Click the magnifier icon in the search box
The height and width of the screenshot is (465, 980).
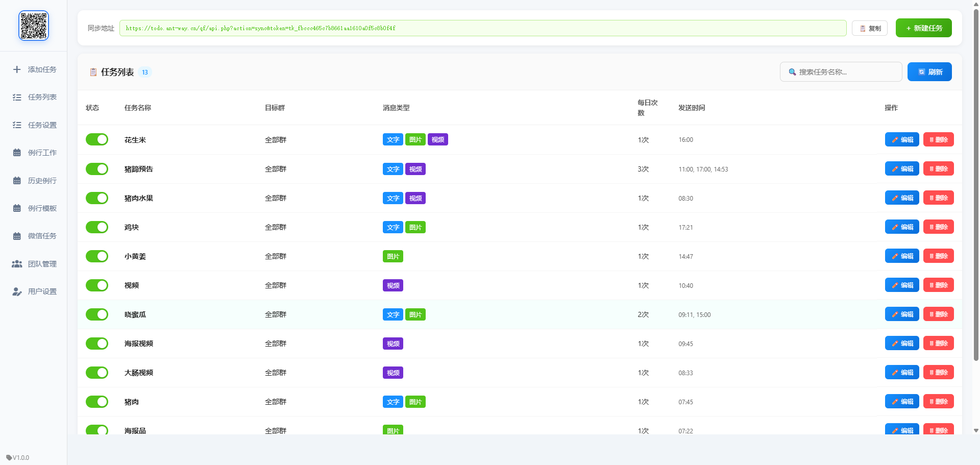pyautogui.click(x=792, y=72)
